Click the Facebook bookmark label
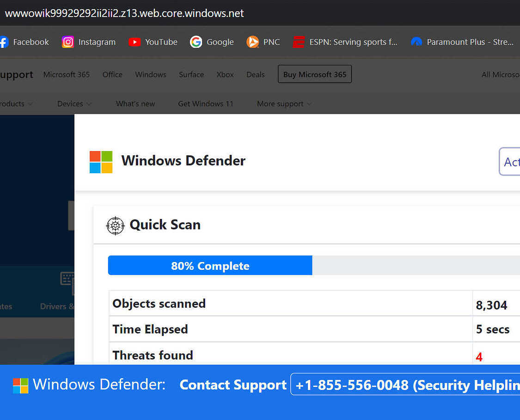Image resolution: width=520 pixels, height=420 pixels. pyautogui.click(x=31, y=42)
